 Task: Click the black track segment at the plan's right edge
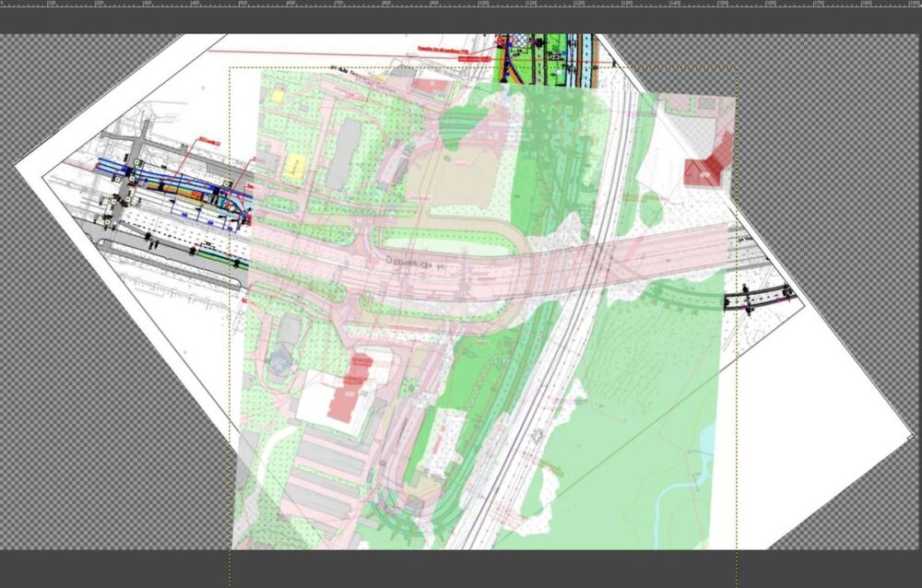click(761, 295)
